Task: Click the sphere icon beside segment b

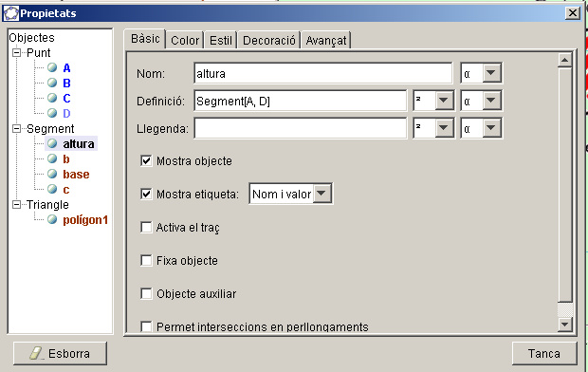Action: 52,158
